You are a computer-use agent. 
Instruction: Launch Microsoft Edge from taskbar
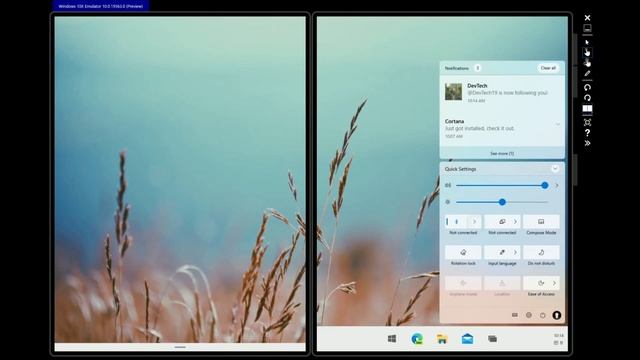417,339
